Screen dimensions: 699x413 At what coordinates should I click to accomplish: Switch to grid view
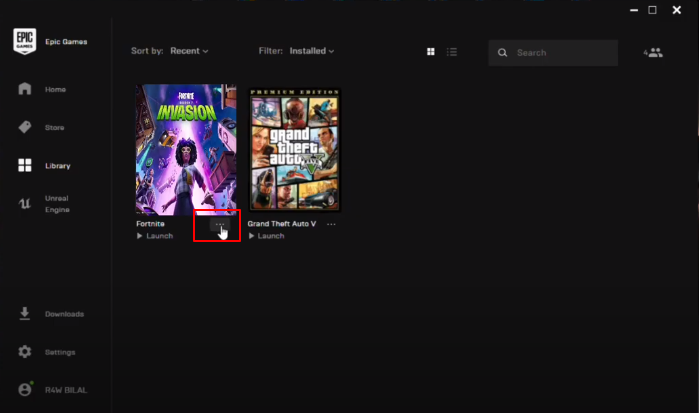[431, 52]
